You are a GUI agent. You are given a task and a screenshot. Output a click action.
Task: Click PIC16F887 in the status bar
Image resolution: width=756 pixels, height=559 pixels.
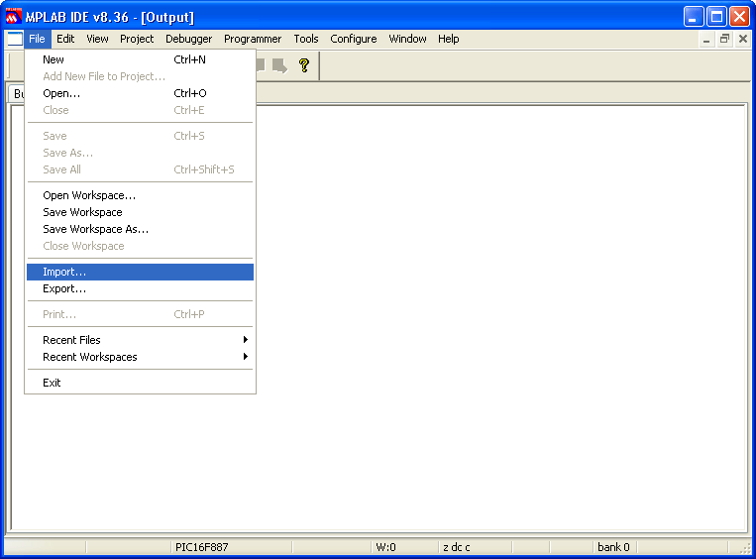click(201, 547)
